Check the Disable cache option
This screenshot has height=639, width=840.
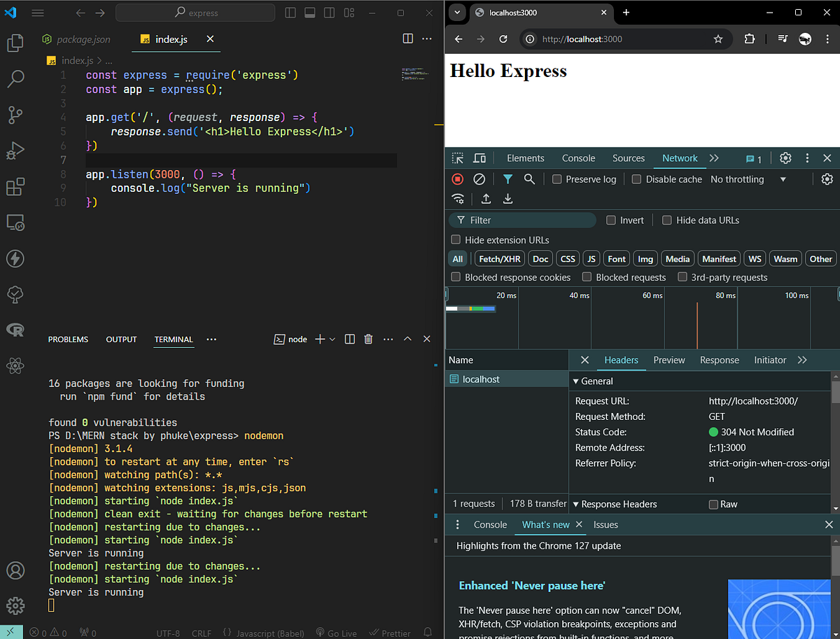(x=636, y=179)
